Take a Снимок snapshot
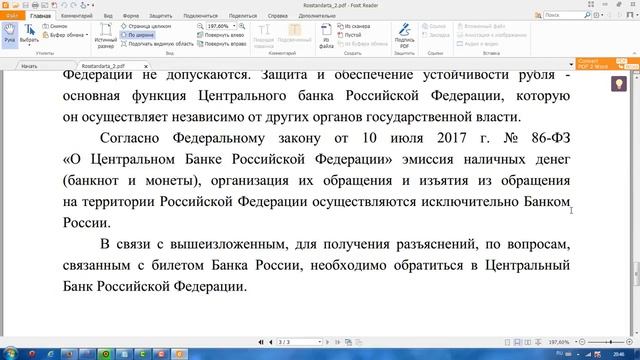 point(55,26)
